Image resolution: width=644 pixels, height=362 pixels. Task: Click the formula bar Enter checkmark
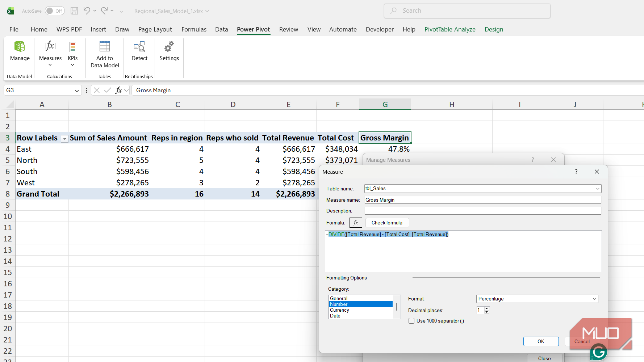click(x=107, y=90)
